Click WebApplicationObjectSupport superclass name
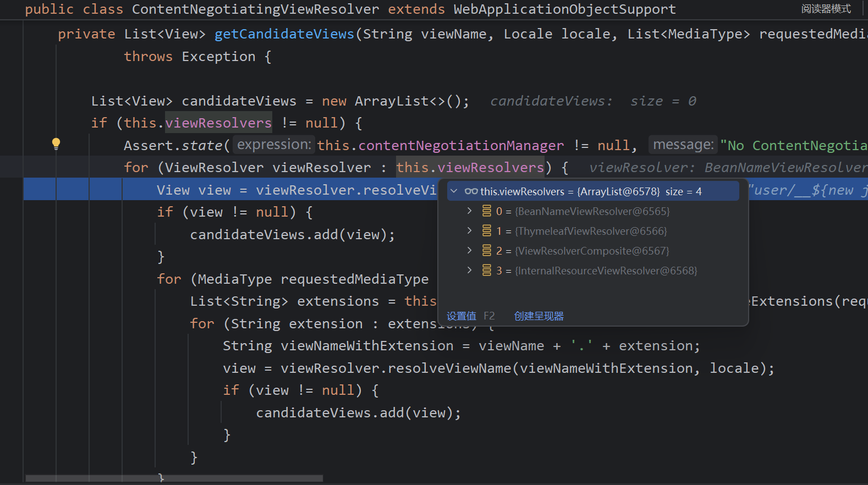This screenshot has width=868, height=485. click(x=565, y=9)
